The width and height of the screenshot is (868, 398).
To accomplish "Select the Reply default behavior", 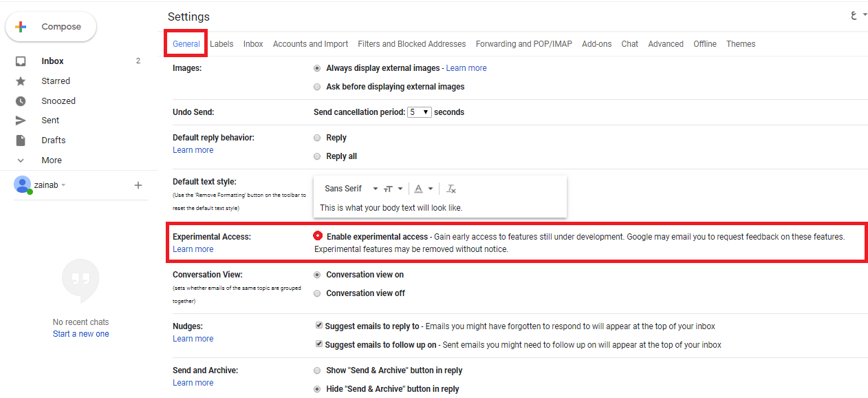I will [x=317, y=138].
